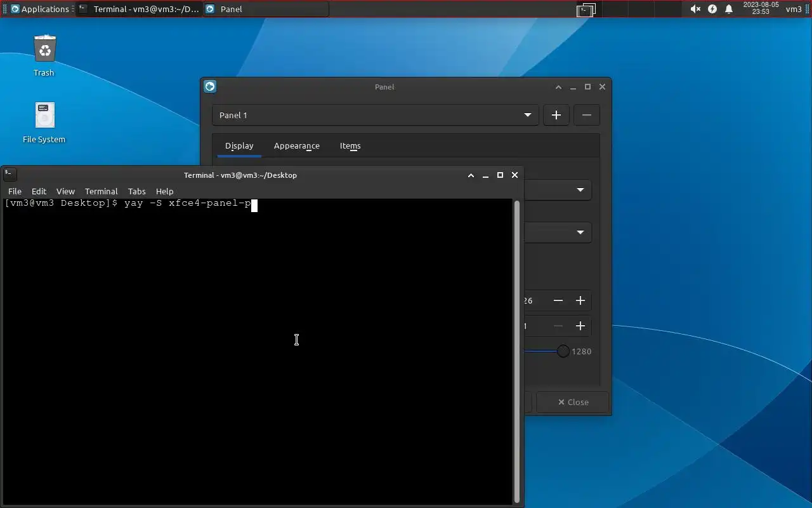Click Panel dialog title bar icon
The width and height of the screenshot is (812, 508).
(x=211, y=86)
